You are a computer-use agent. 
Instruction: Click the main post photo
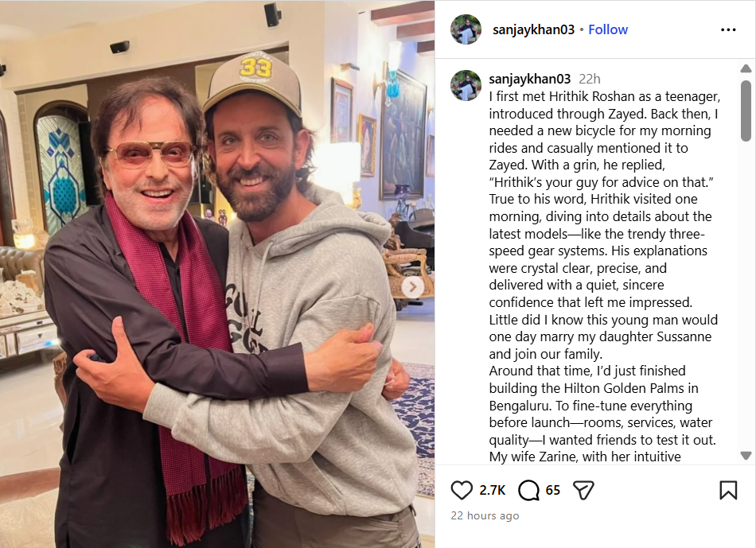click(x=217, y=274)
